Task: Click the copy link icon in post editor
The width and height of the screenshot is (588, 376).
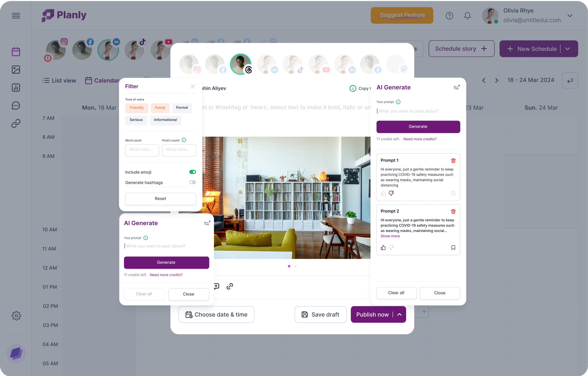Action: (230, 286)
